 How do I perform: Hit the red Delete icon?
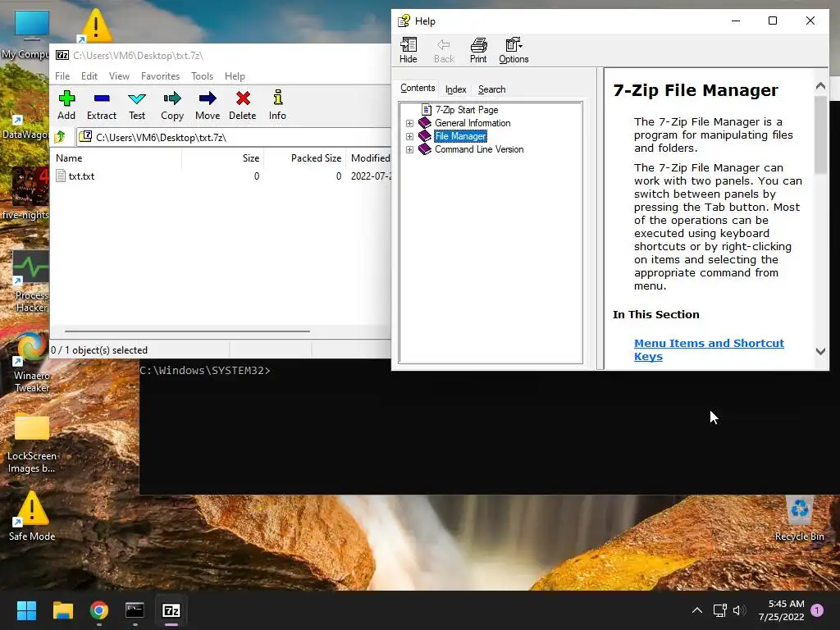(x=243, y=105)
